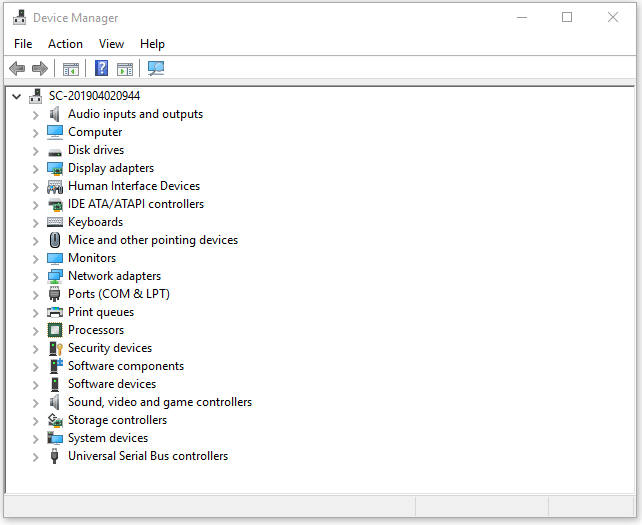This screenshot has height=525, width=642.
Task: Click the port plug icon for Ports (COM & LPT)
Action: pos(54,294)
